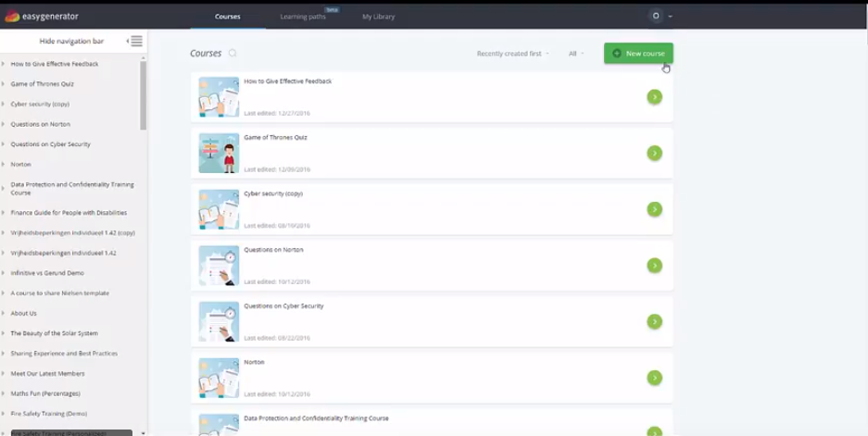Image resolution: width=868 pixels, height=436 pixels.
Task: Open arrow for Questions on Cyber Security card
Action: [x=654, y=321]
